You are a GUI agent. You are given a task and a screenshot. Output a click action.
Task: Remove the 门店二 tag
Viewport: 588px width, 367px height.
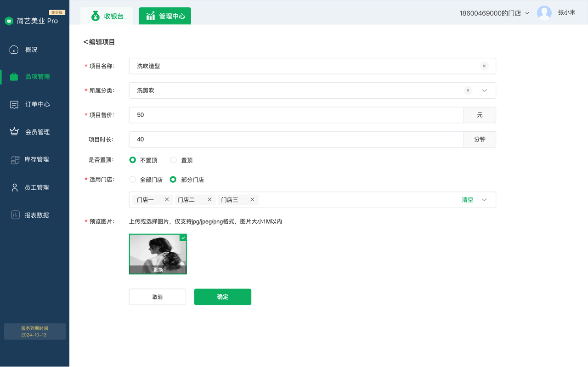[209, 200]
